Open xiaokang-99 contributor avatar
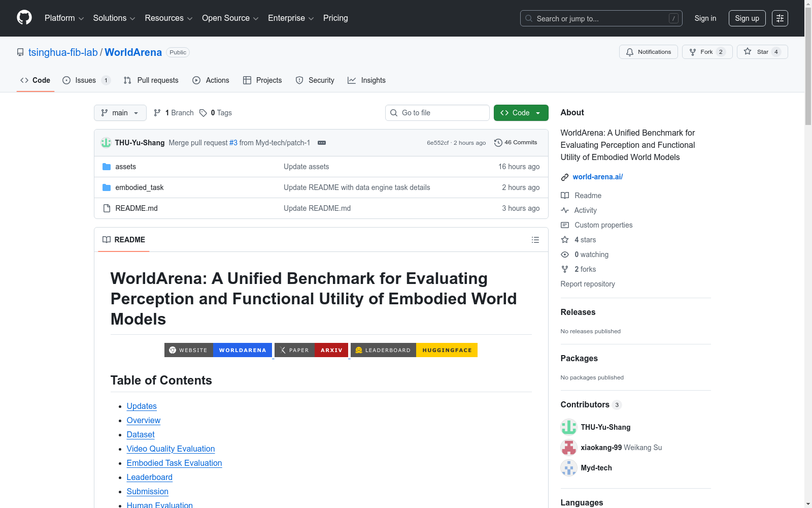Screen dimensions: 812x508 pyautogui.click(x=569, y=448)
